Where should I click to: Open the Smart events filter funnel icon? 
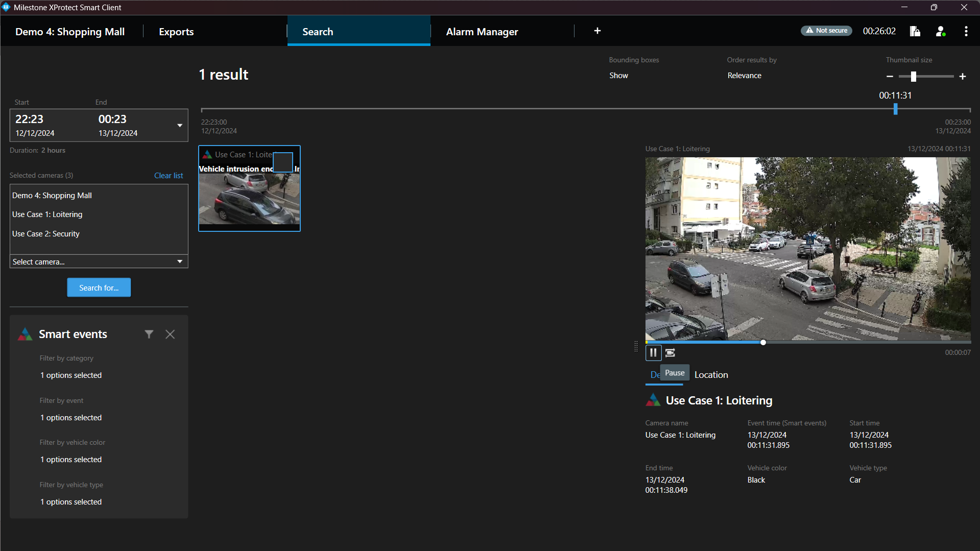coord(149,334)
